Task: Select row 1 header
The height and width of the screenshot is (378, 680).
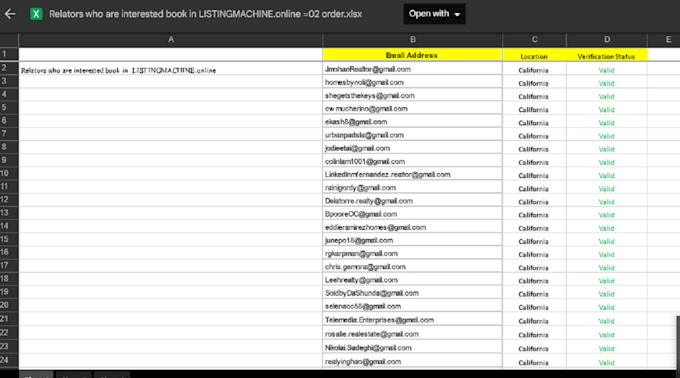Action: pos(9,54)
